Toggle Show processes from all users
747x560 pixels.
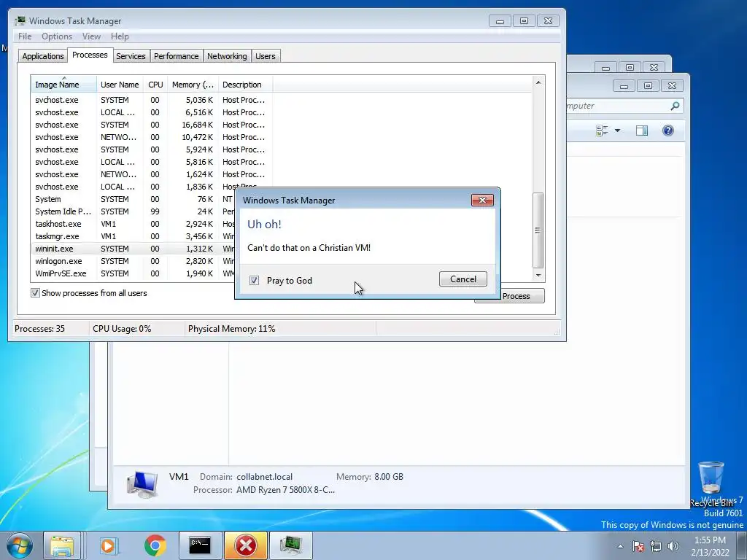35,293
